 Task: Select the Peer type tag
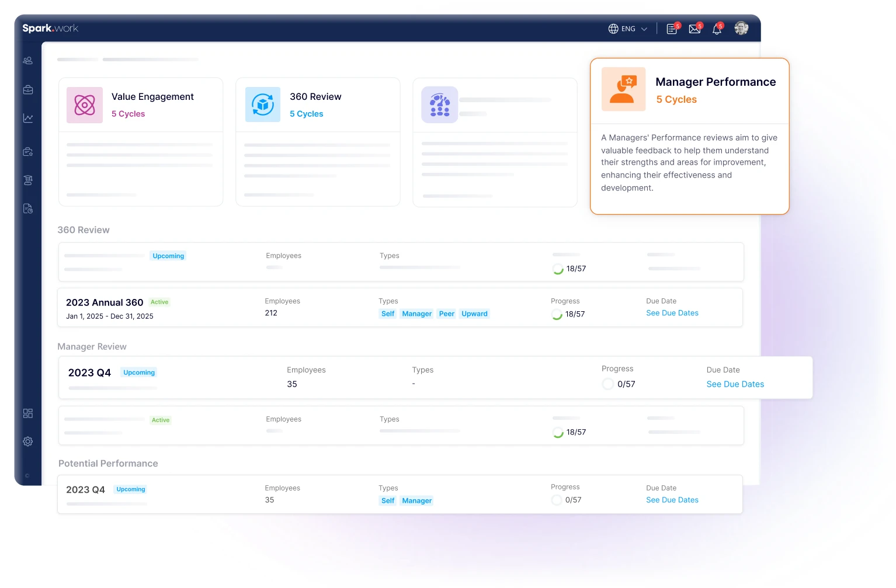(447, 314)
